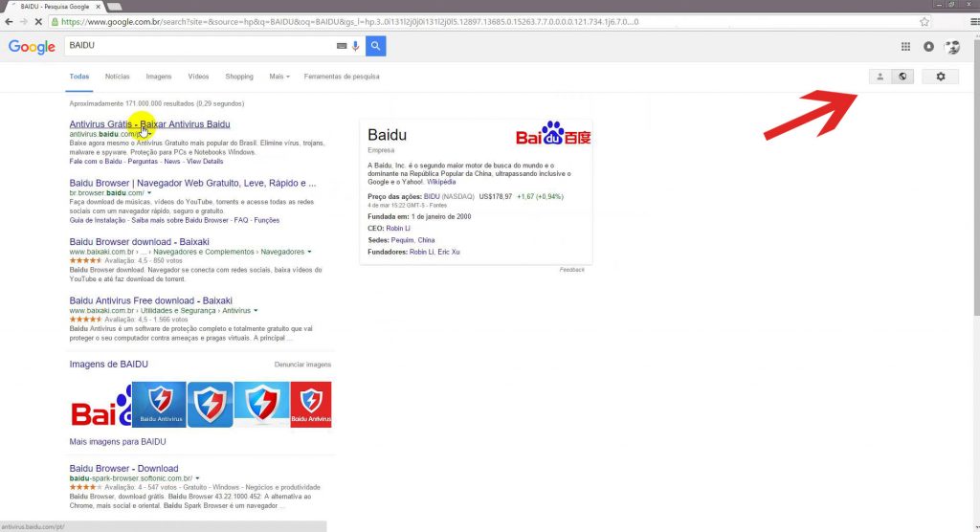980x532 pixels.
Task: Click Mais imagens para BAIDU
Action: [x=118, y=441]
